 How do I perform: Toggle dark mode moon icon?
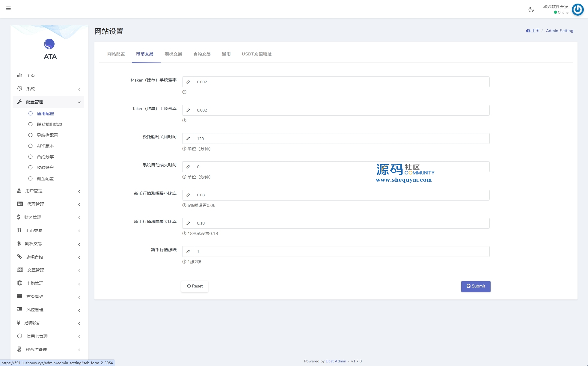pos(531,10)
